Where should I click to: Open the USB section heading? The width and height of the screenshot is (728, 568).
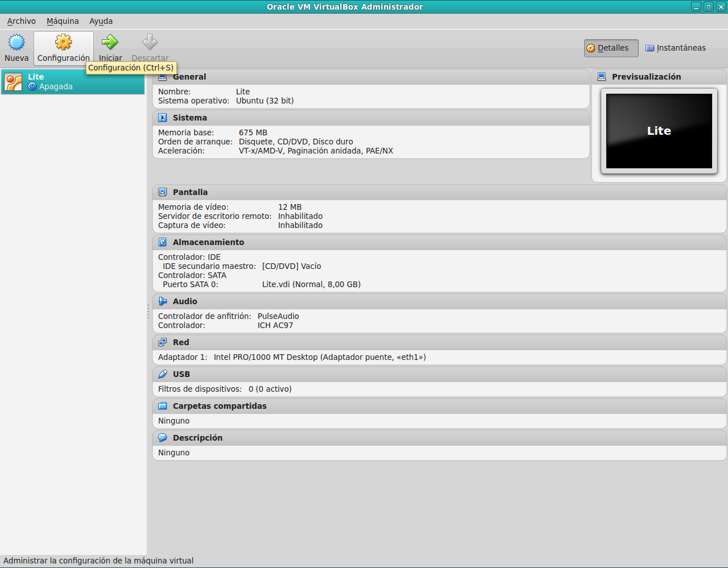(181, 374)
